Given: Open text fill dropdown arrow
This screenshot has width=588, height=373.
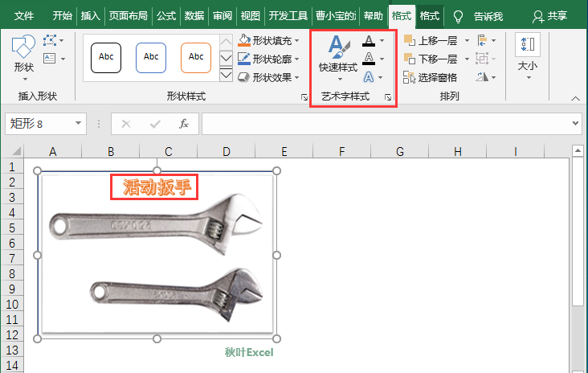Looking at the screenshot, I should click(382, 40).
